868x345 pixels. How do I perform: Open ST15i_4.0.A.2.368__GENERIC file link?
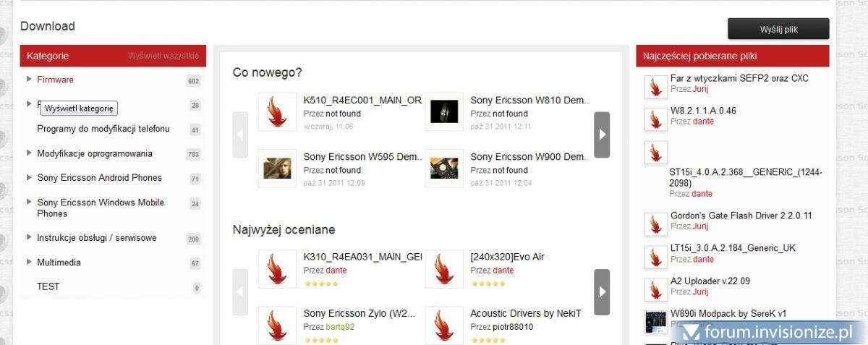pos(746,178)
